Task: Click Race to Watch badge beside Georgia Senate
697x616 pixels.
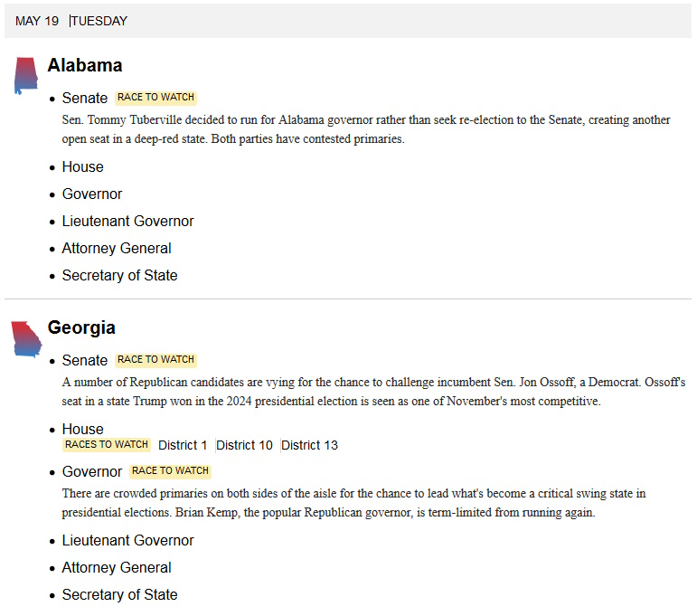Action: click(155, 360)
